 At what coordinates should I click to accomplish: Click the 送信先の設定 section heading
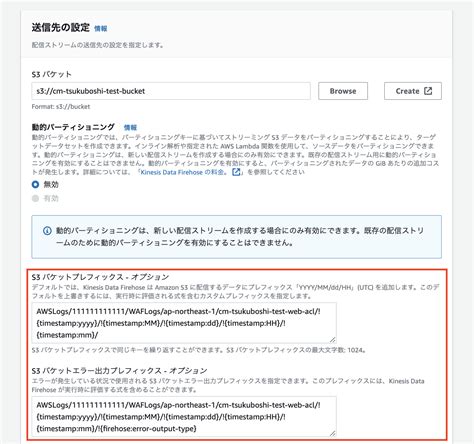coord(61,27)
